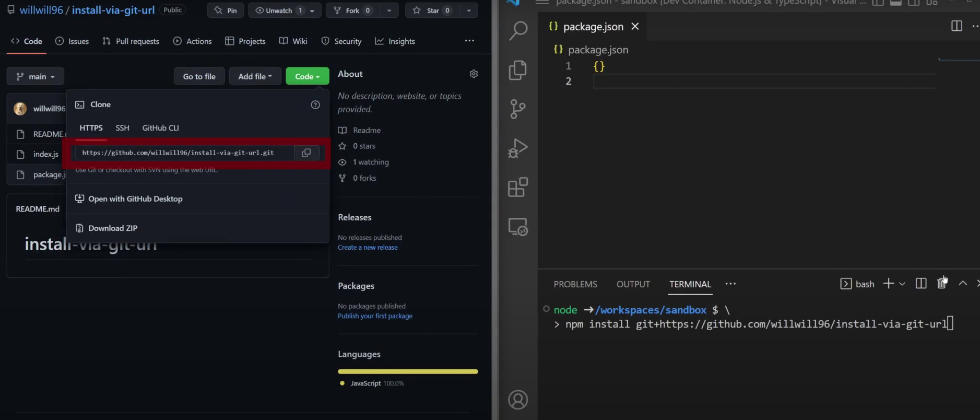Image resolution: width=980 pixels, height=420 pixels.
Task: Open the Readme link in About
Action: point(360,130)
